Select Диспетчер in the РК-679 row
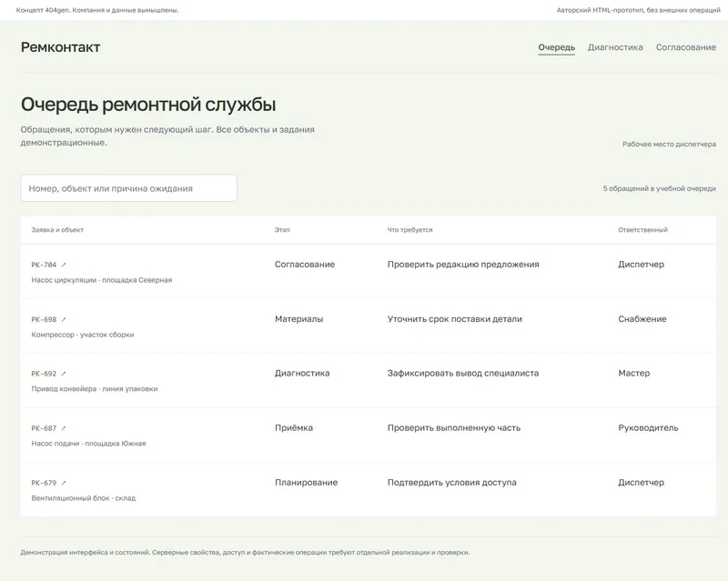This screenshot has height=581, width=728. (642, 483)
